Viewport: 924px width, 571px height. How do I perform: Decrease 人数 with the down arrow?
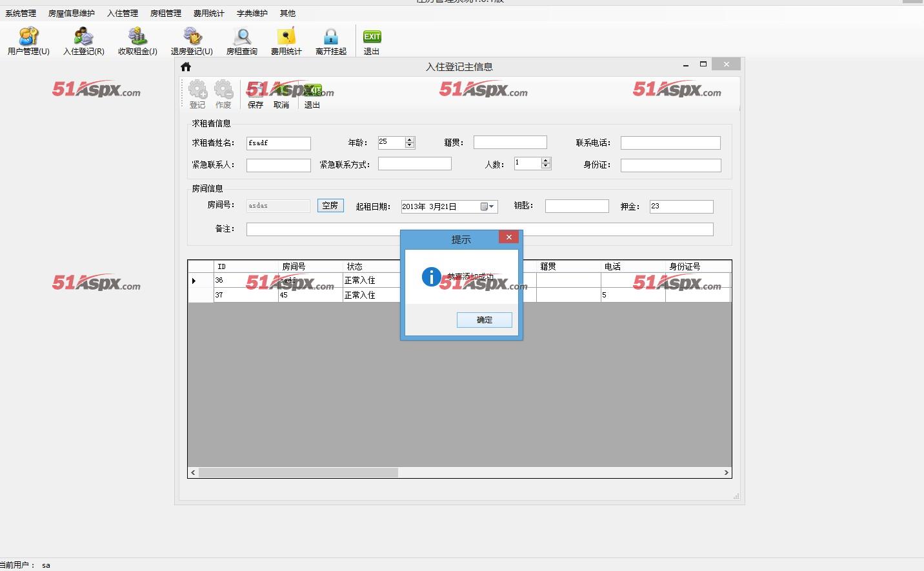546,166
